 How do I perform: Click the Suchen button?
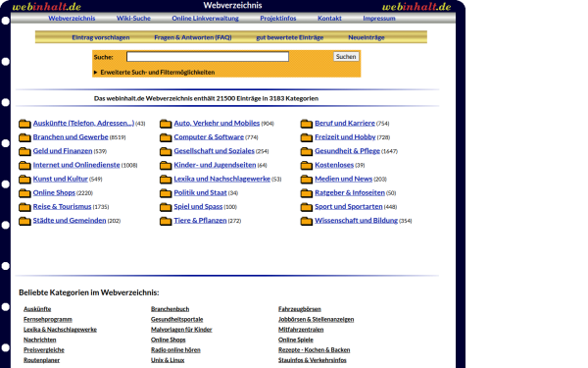tap(346, 57)
